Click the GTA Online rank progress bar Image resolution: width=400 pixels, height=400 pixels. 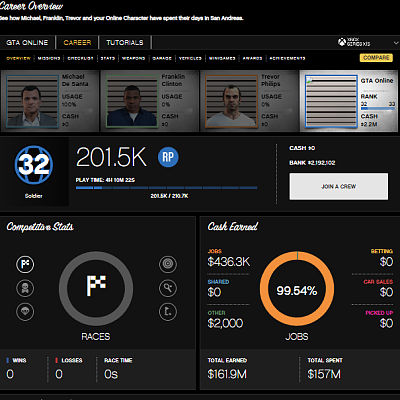coord(378,108)
